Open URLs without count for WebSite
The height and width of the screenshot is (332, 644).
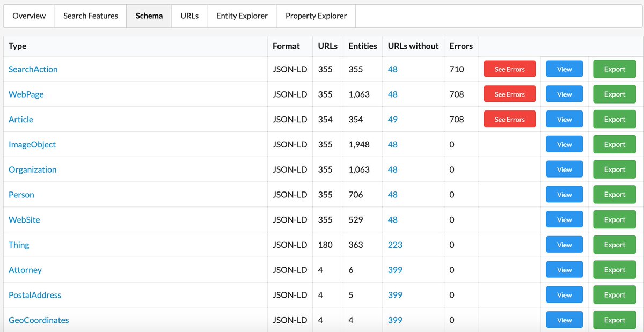393,220
